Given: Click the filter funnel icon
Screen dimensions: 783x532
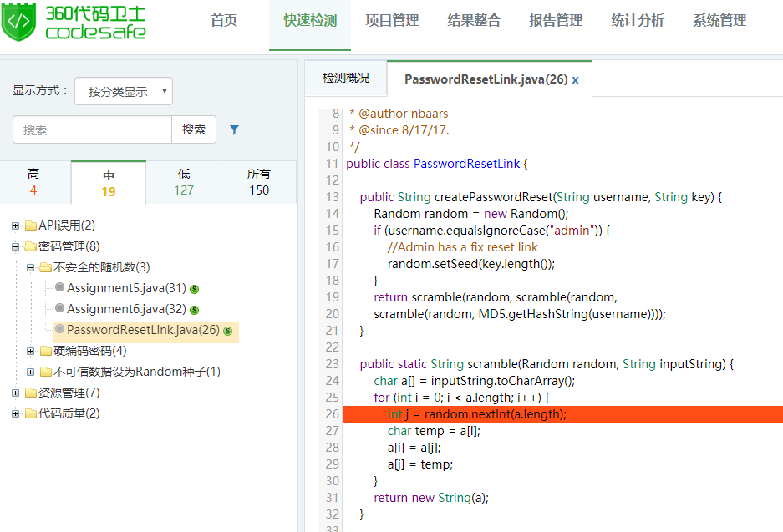Looking at the screenshot, I should click(235, 129).
